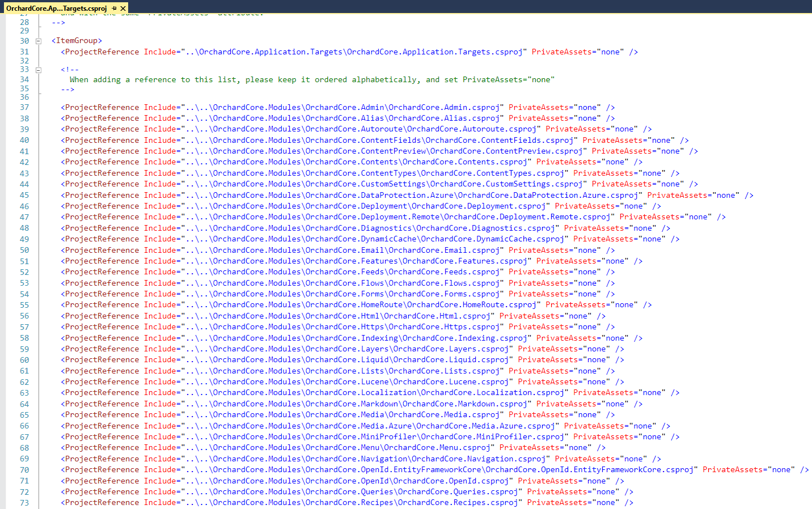812x509 pixels.
Task: Click line number 60 in the margin
Action: click(x=24, y=360)
